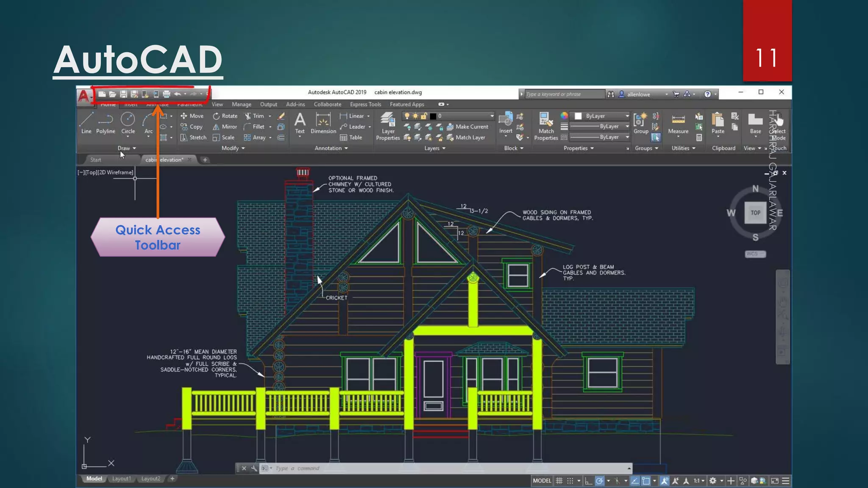This screenshot has width=868, height=488.
Task: Add a new drawing tab with plus
Action: coord(205,160)
